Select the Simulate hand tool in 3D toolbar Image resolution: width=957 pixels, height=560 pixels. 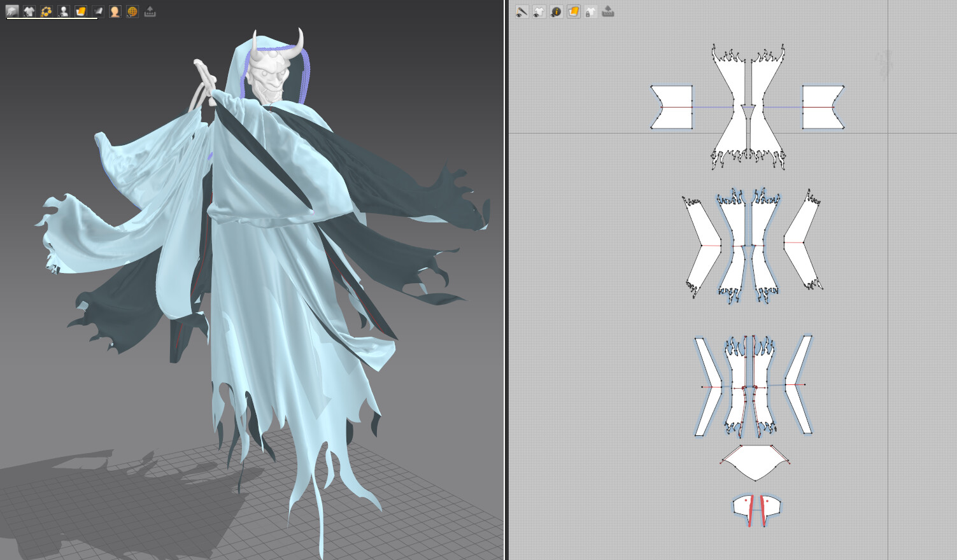tap(12, 10)
